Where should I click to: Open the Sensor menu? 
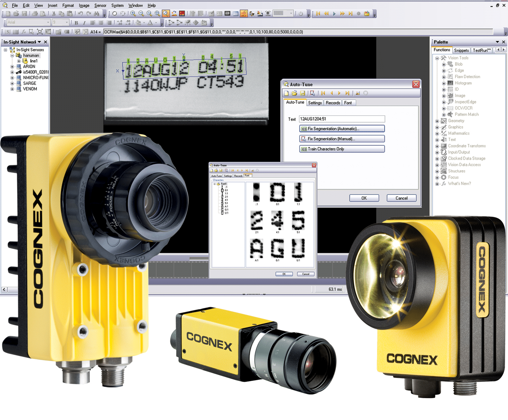tap(100, 5)
